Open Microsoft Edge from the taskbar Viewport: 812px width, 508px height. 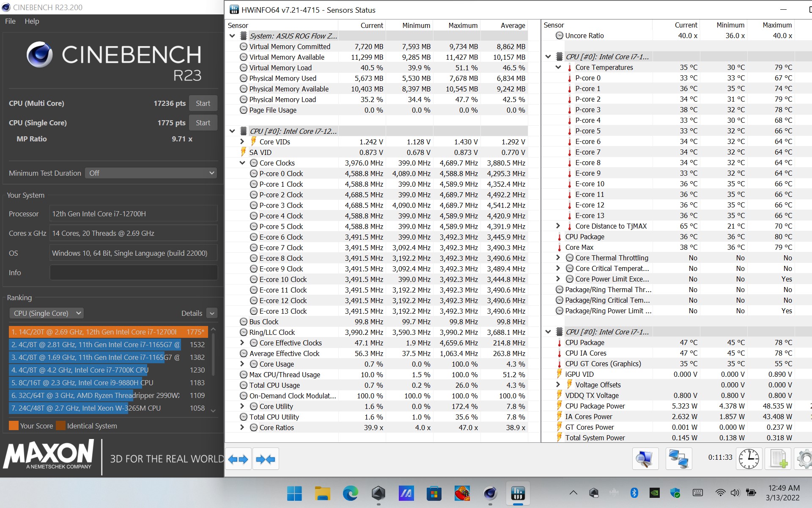[x=350, y=493]
